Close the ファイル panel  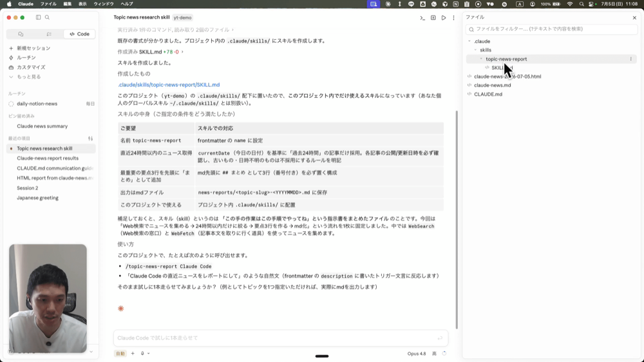coord(634,17)
